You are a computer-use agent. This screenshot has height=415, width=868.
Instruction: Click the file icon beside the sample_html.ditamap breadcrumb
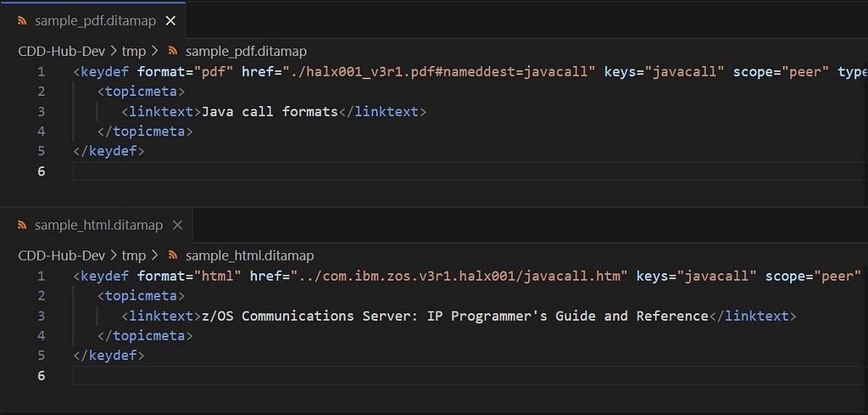coord(173,255)
